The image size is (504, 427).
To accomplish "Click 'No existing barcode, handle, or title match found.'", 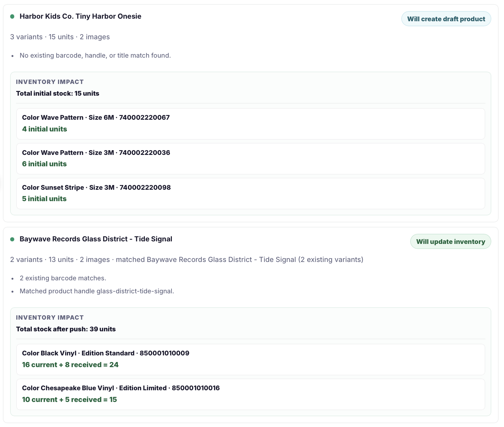I will [95, 55].
